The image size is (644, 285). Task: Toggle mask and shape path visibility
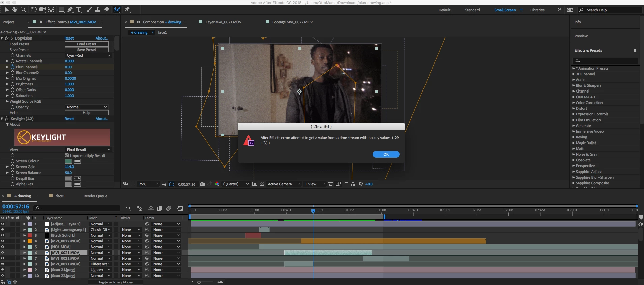(171, 184)
